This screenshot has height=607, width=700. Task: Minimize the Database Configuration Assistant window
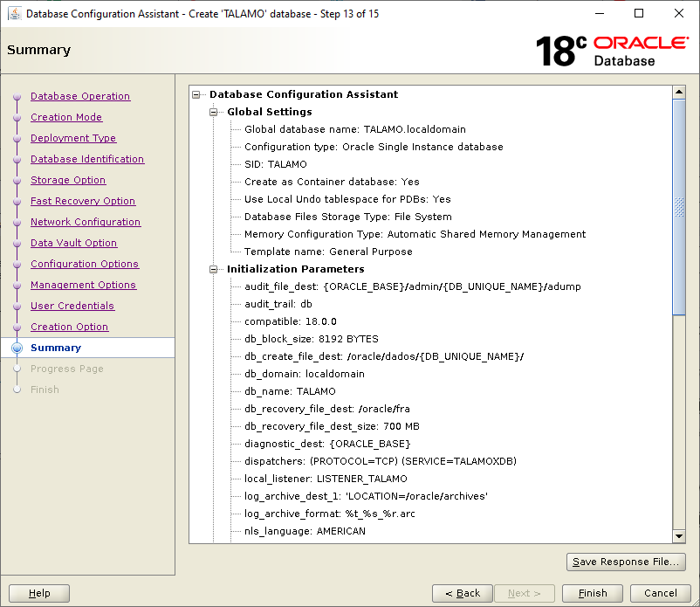600,13
